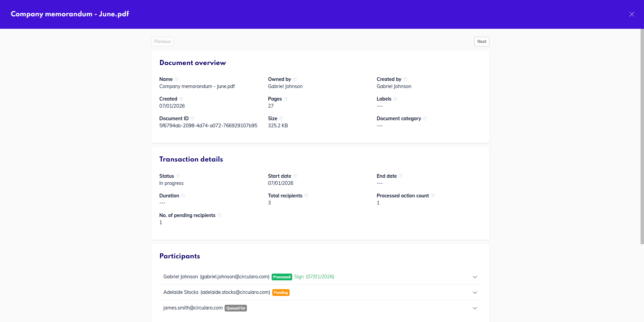Click the Pending status badge

click(x=281, y=293)
